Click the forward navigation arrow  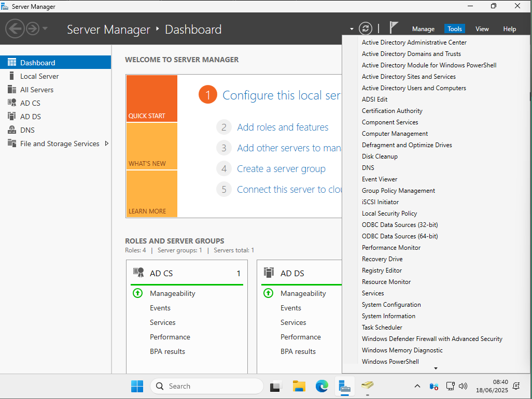[33, 29]
